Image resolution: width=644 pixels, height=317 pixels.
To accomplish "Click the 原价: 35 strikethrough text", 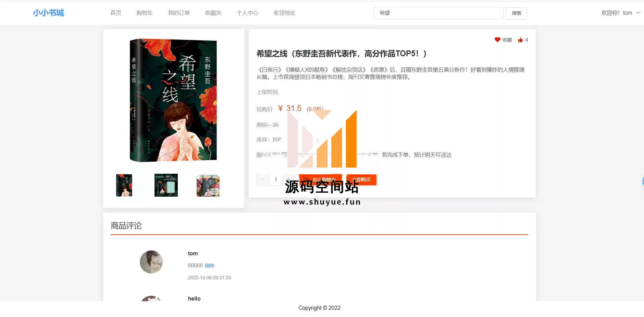I will [x=268, y=125].
